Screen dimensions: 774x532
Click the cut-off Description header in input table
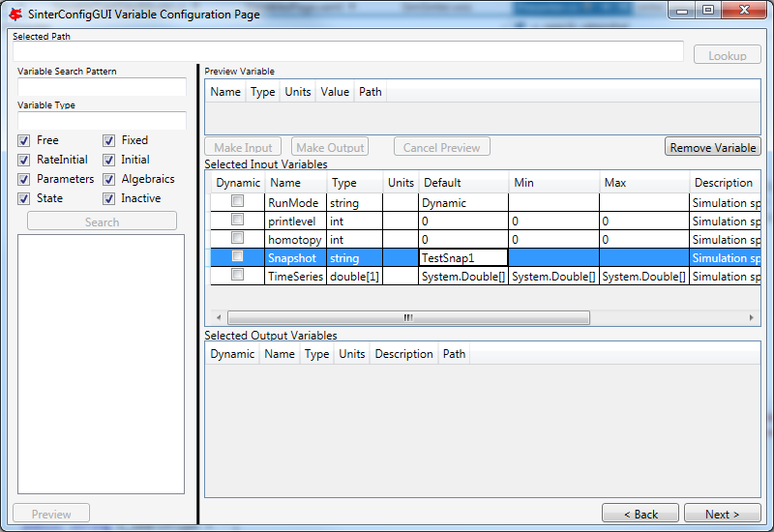click(x=725, y=183)
